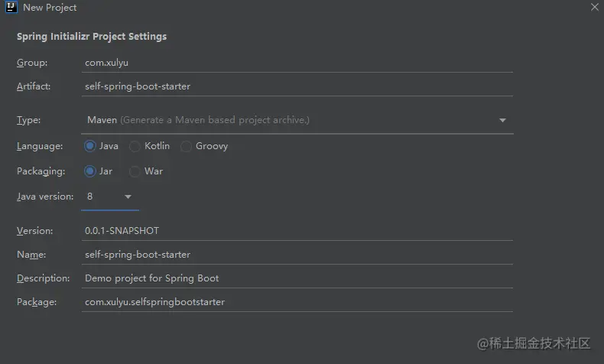Viewport: 604px width, 364px height.
Task: Click the New Project window title
Action: pos(50,8)
